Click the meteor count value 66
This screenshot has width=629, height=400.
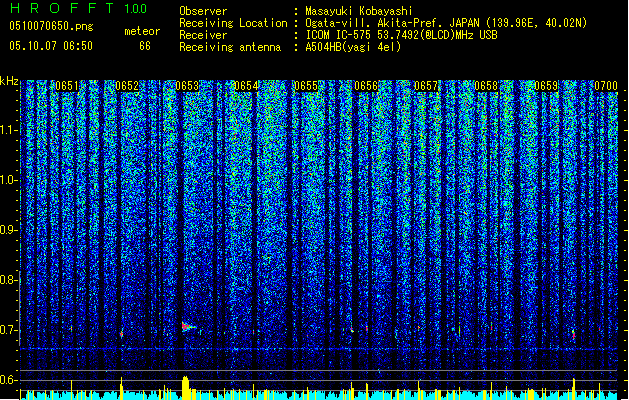[145, 46]
